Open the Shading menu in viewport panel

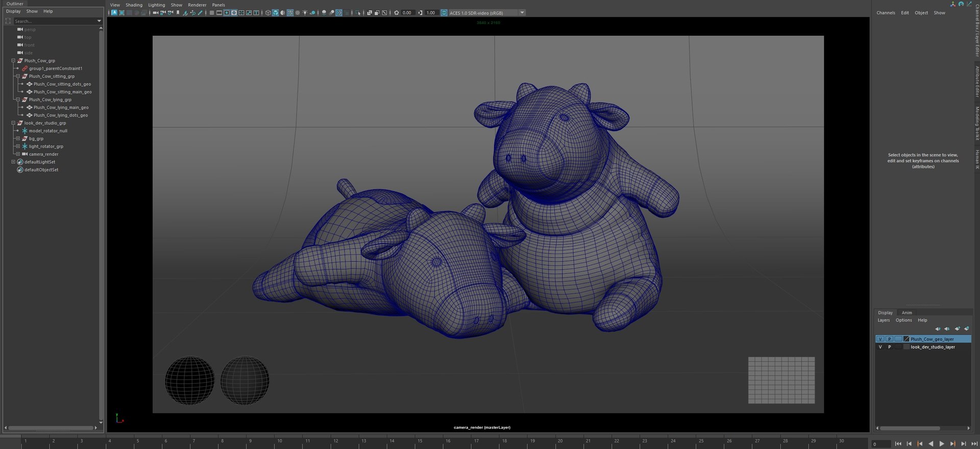134,5
